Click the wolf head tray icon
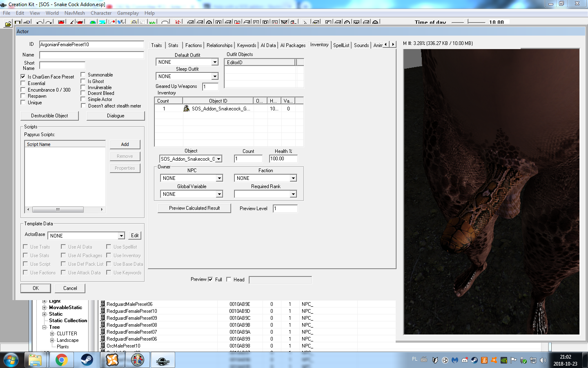The width and height of the screenshot is (588, 368). click(435, 360)
